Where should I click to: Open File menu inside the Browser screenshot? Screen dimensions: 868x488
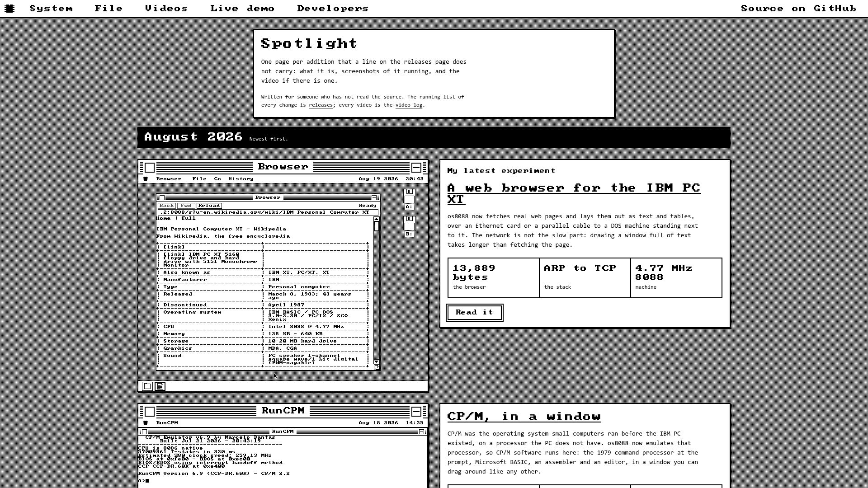coord(199,179)
